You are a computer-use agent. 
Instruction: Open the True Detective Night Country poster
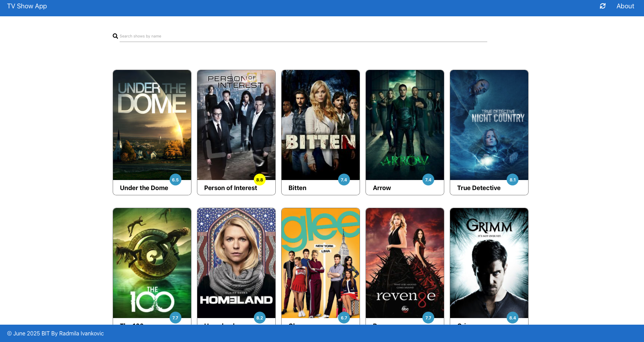pyautogui.click(x=489, y=125)
